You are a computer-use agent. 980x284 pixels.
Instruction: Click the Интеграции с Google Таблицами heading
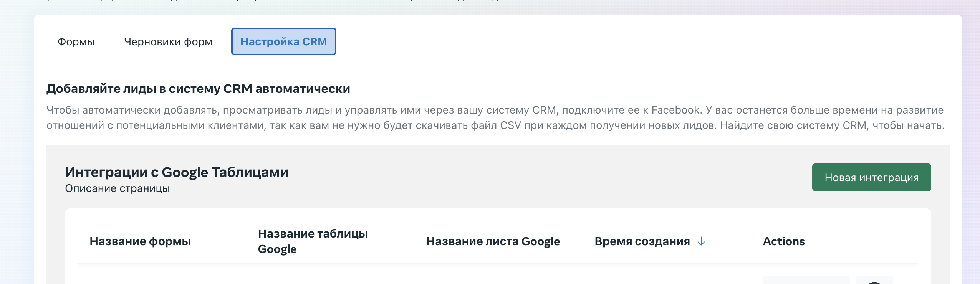(x=177, y=172)
